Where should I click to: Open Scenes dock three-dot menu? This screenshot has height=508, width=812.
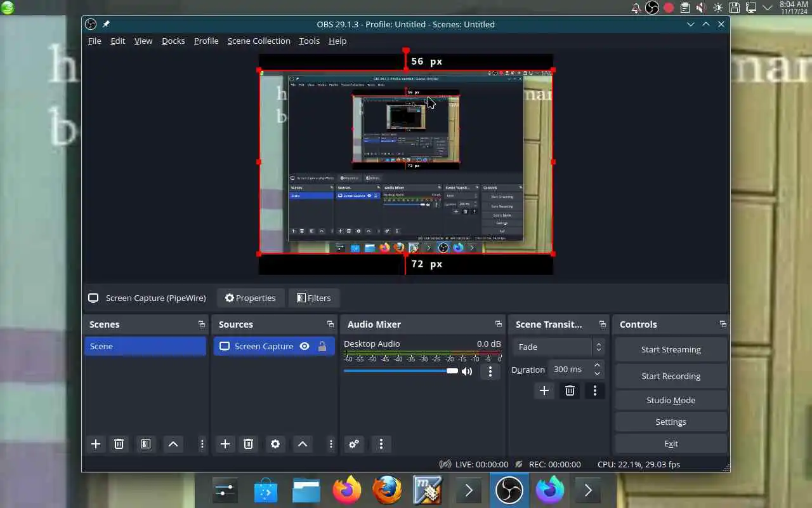click(x=202, y=444)
